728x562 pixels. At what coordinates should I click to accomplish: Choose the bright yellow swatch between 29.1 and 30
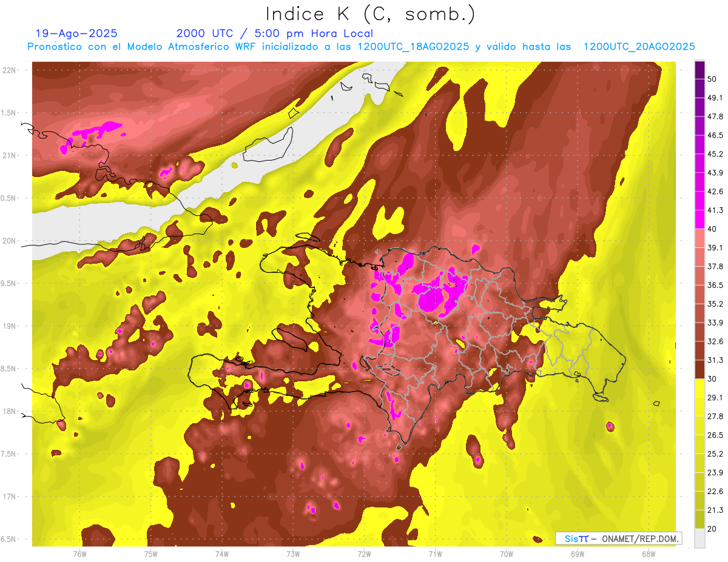[x=699, y=388]
